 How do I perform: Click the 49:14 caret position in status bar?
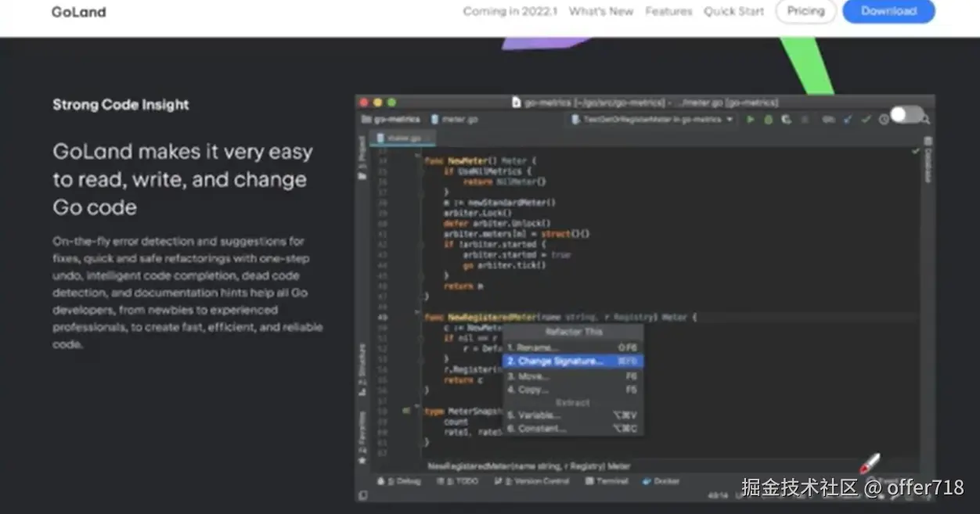point(719,495)
